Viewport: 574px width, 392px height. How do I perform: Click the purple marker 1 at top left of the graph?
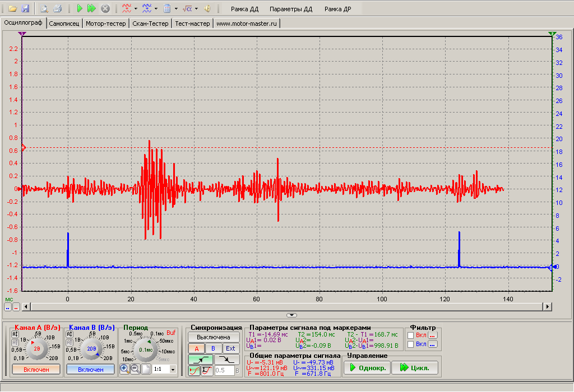click(x=22, y=34)
